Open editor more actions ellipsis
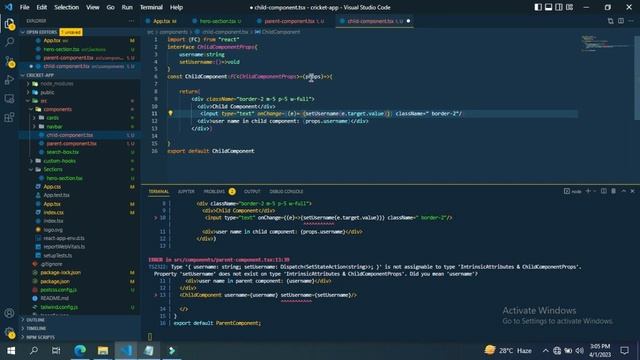This screenshot has width=640, height=360. click(631, 21)
